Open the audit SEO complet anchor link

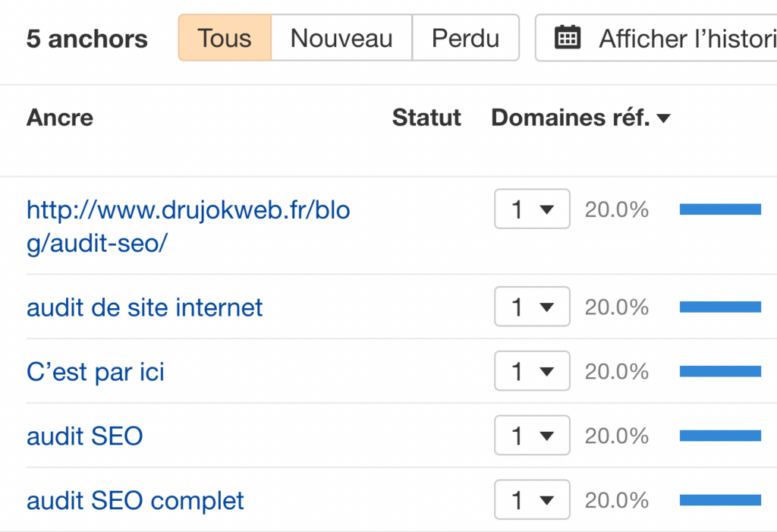click(135, 501)
